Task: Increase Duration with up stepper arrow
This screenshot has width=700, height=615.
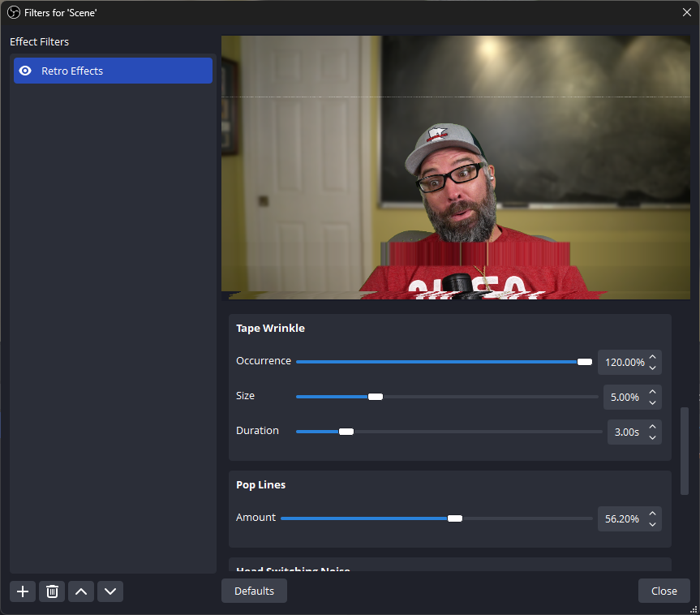Action: point(653,426)
